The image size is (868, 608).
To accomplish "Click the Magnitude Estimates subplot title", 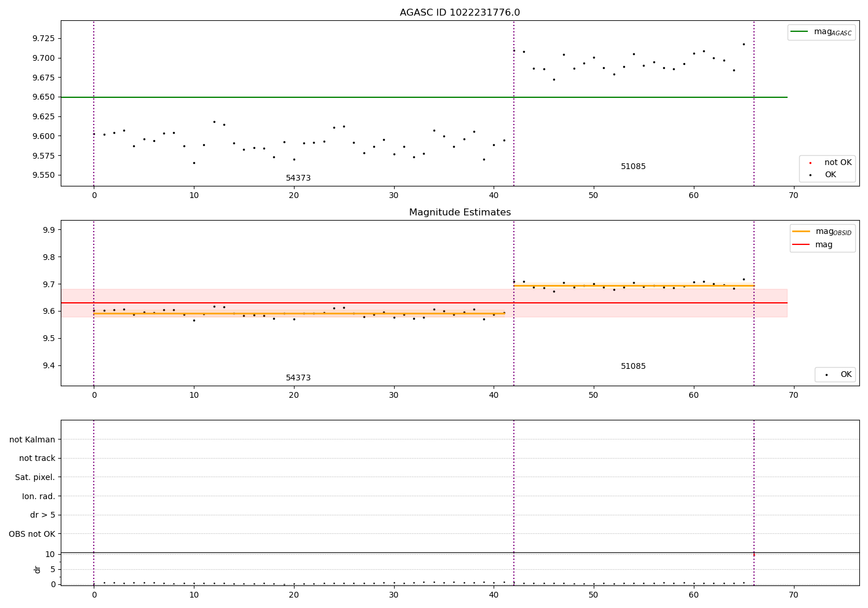I will coord(459,213).
